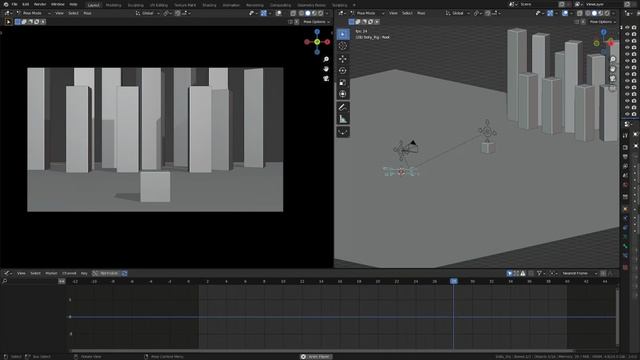Toggle snapping magnet in left viewport header

(178, 13)
